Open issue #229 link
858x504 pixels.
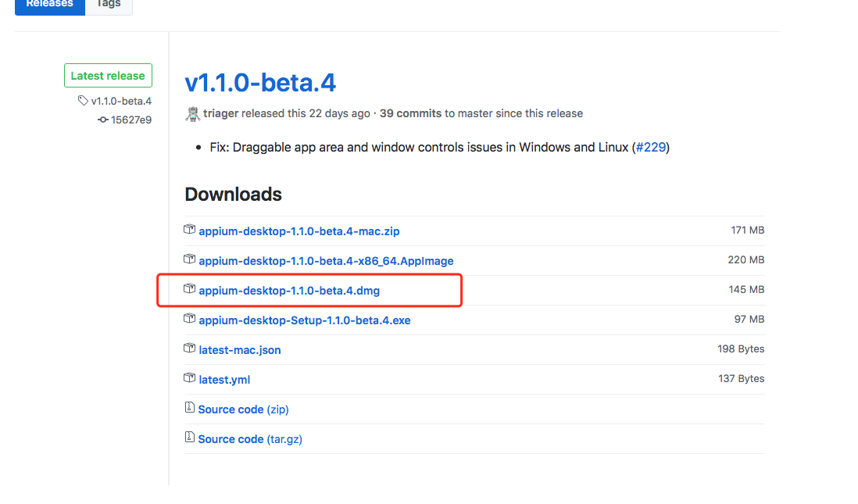651,147
